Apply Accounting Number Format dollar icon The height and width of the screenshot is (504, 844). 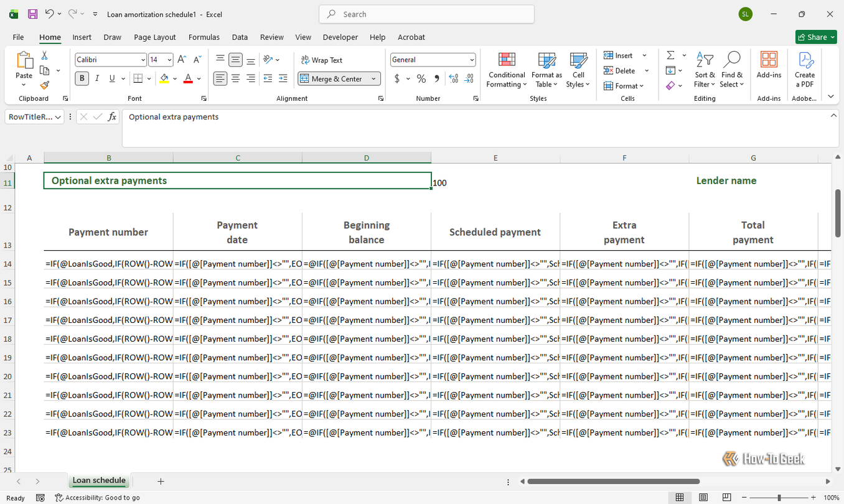pos(397,79)
